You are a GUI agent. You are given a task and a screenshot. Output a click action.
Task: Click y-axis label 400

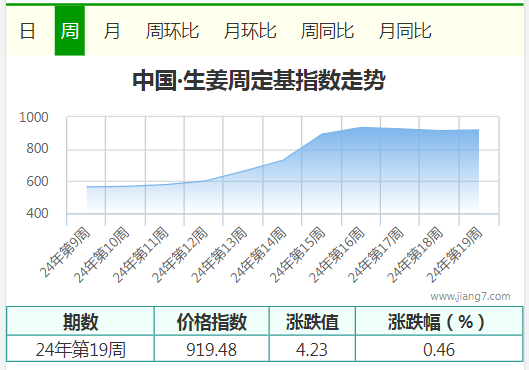(37, 214)
